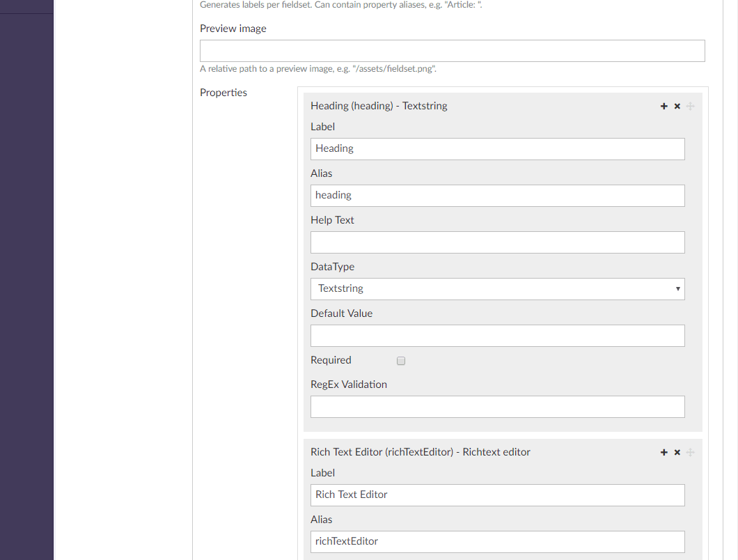Focus the Help Text input field

[498, 242]
